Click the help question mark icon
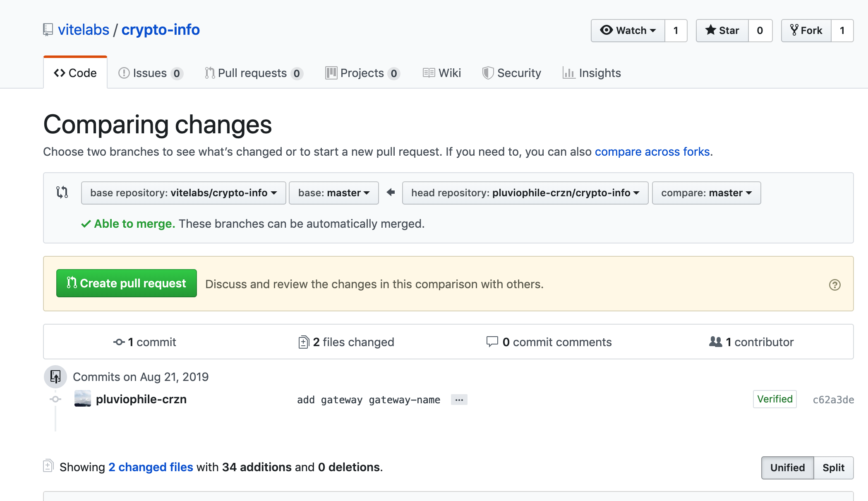Image resolution: width=868 pixels, height=501 pixels. tap(835, 285)
